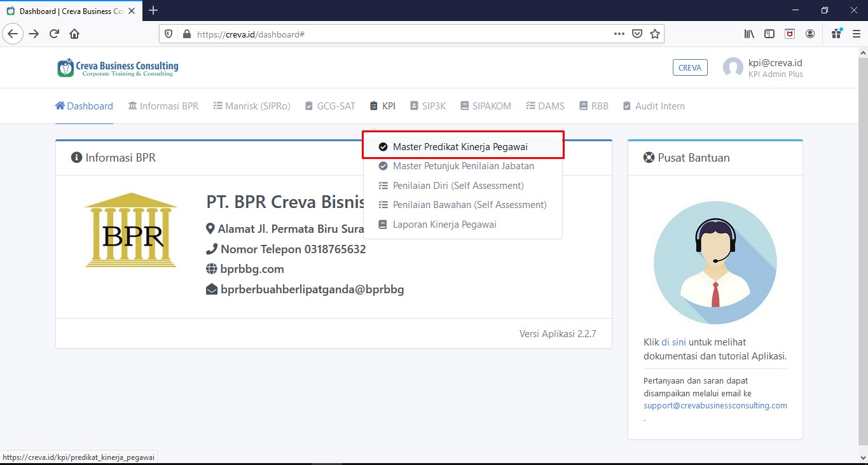
Task: Open the Firefox account icon
Action: click(x=810, y=34)
